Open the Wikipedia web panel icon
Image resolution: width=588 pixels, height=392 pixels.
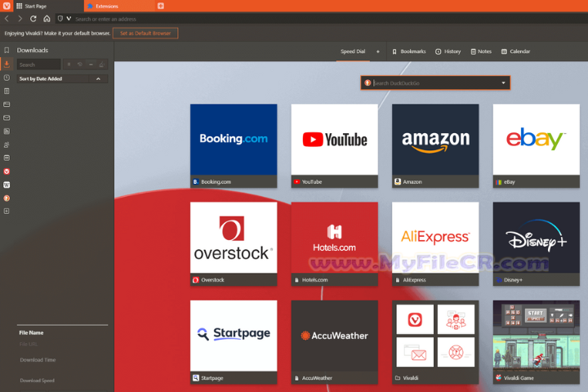click(x=7, y=185)
